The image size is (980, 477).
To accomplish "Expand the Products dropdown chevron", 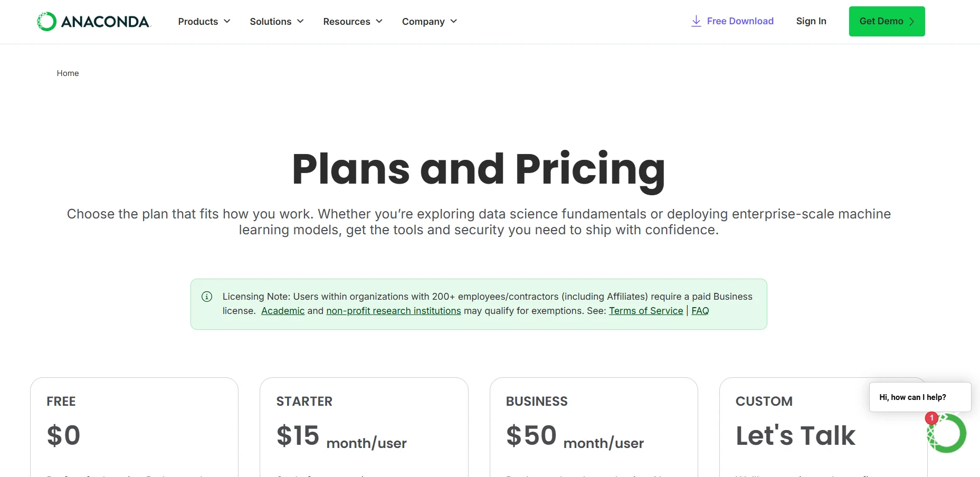I will point(227,22).
